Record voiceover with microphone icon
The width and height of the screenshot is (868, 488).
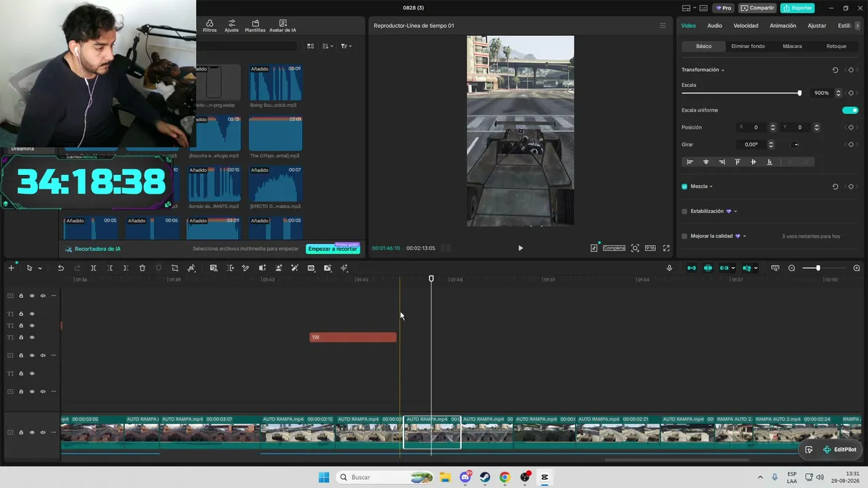click(669, 268)
